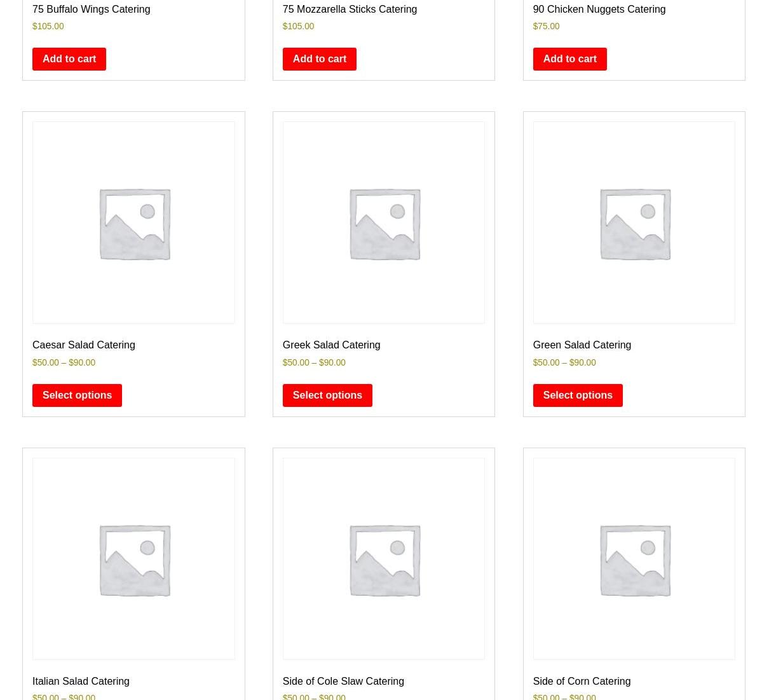Open the Italian Salad Catering title link

pos(81,682)
